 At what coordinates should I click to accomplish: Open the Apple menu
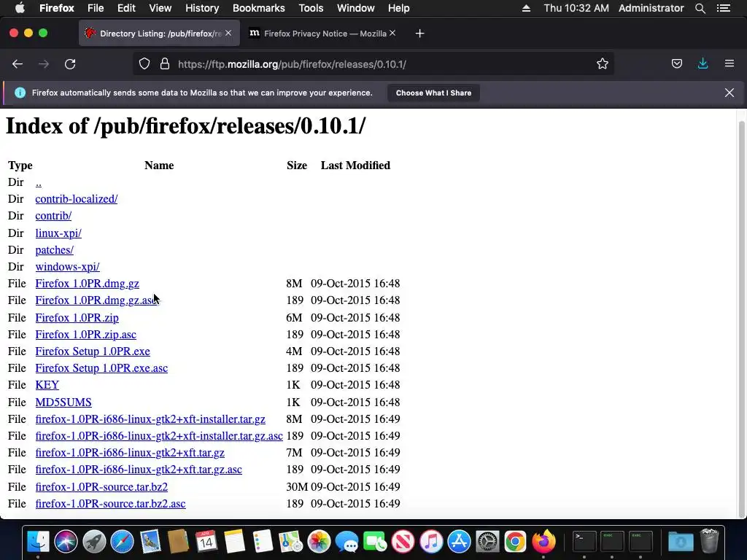coord(20,8)
